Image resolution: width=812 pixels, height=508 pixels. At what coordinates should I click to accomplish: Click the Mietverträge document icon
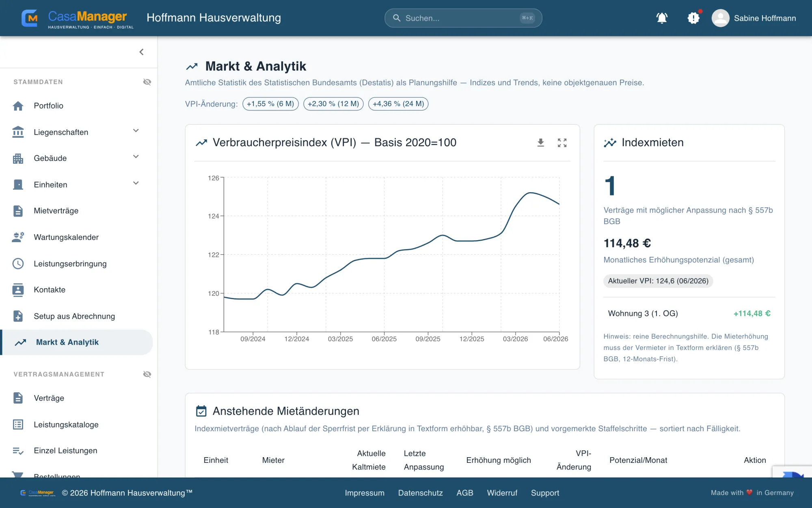pyautogui.click(x=18, y=211)
